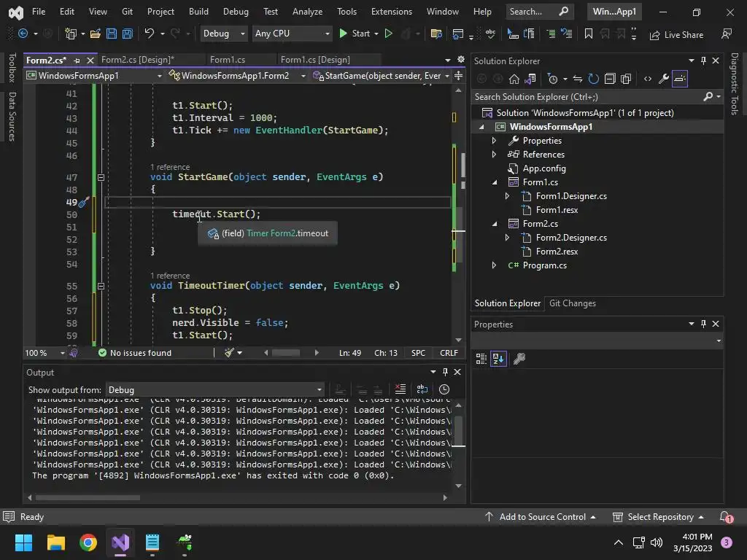Image resolution: width=747 pixels, height=560 pixels.
Task: Switch to the Git Changes tab
Action: [572, 303]
